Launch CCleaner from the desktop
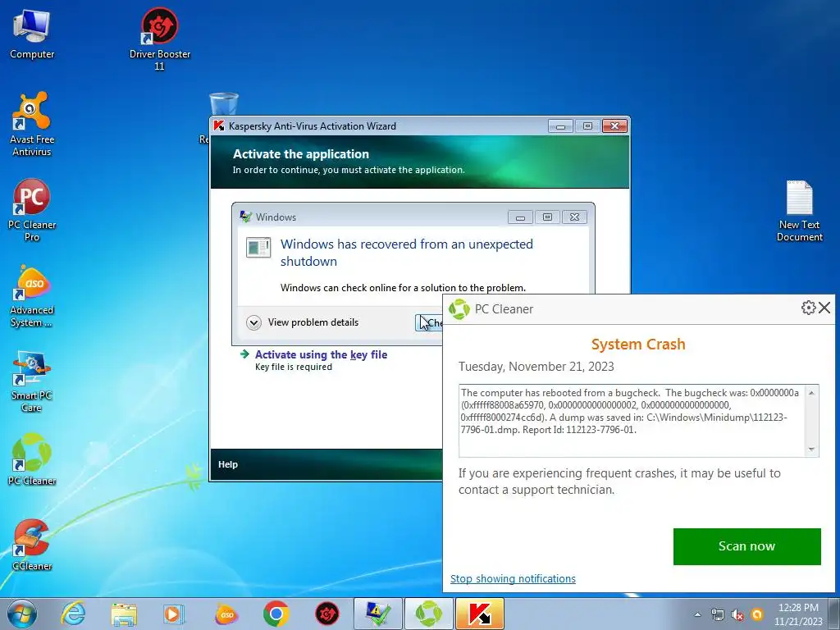Viewport: 840px width, 630px height. point(32,546)
